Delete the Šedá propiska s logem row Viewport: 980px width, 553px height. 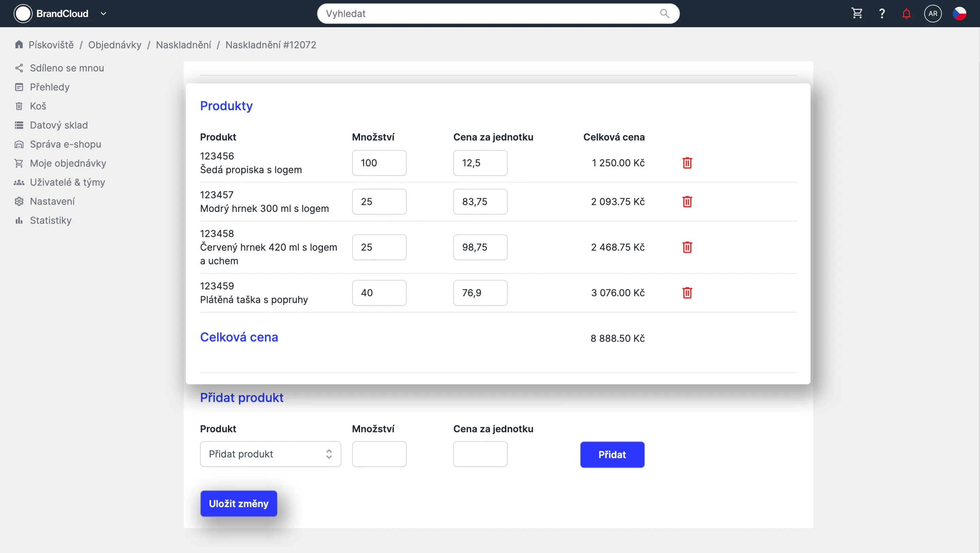tap(687, 163)
